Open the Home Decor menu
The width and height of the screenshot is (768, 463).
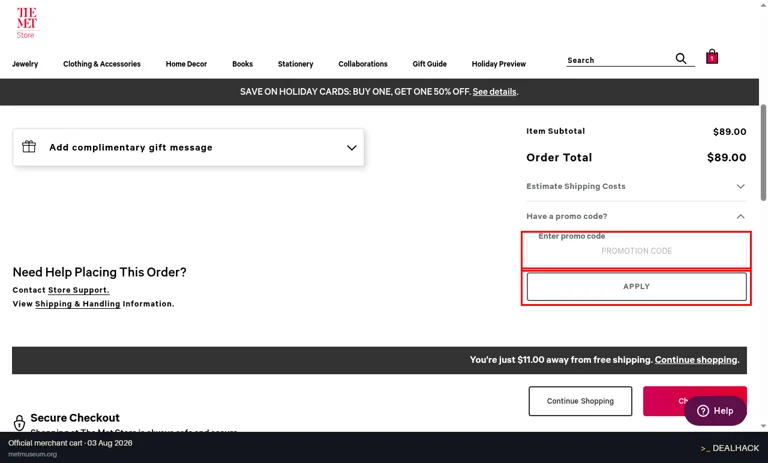tap(186, 64)
